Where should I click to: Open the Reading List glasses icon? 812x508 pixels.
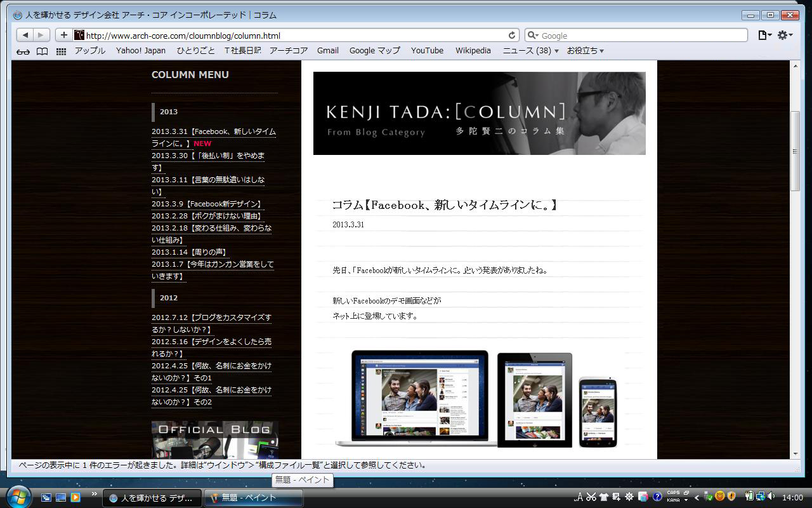[23, 51]
